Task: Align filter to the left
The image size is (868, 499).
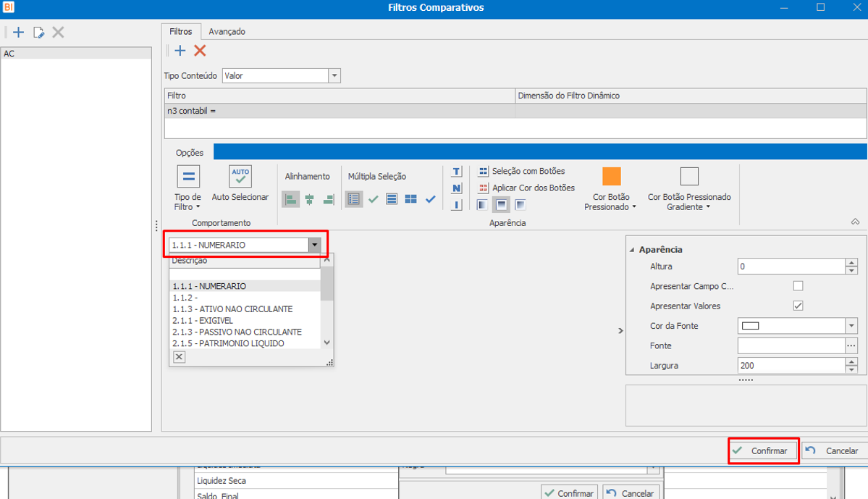Action: [290, 199]
